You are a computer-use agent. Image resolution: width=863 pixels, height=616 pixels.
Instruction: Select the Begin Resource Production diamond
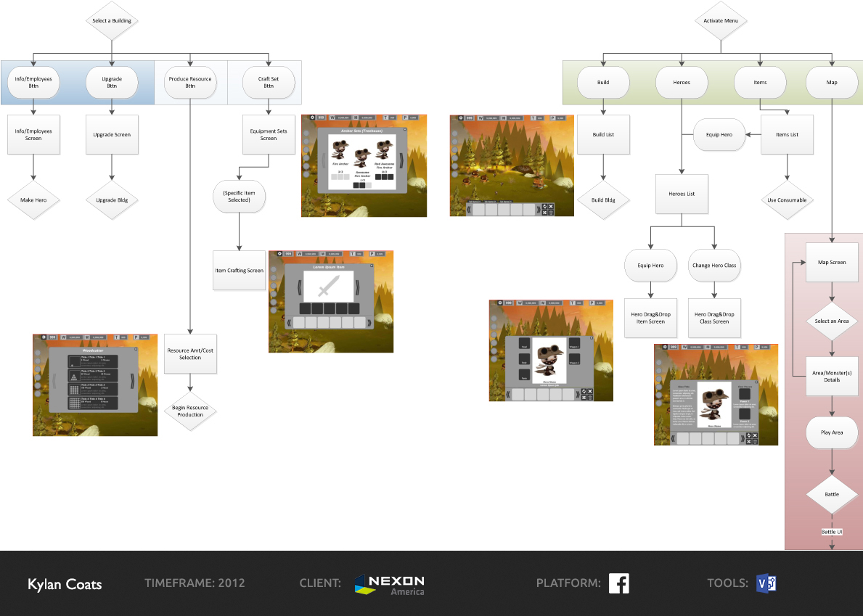190,411
